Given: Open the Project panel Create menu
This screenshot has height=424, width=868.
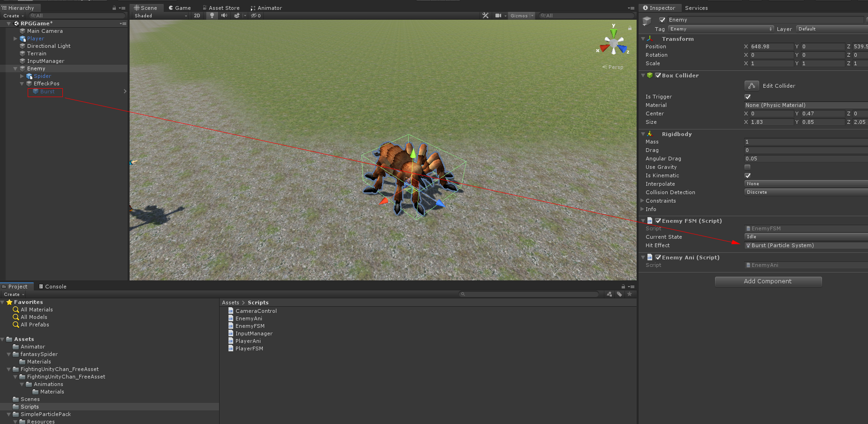Looking at the screenshot, I should 14,295.
